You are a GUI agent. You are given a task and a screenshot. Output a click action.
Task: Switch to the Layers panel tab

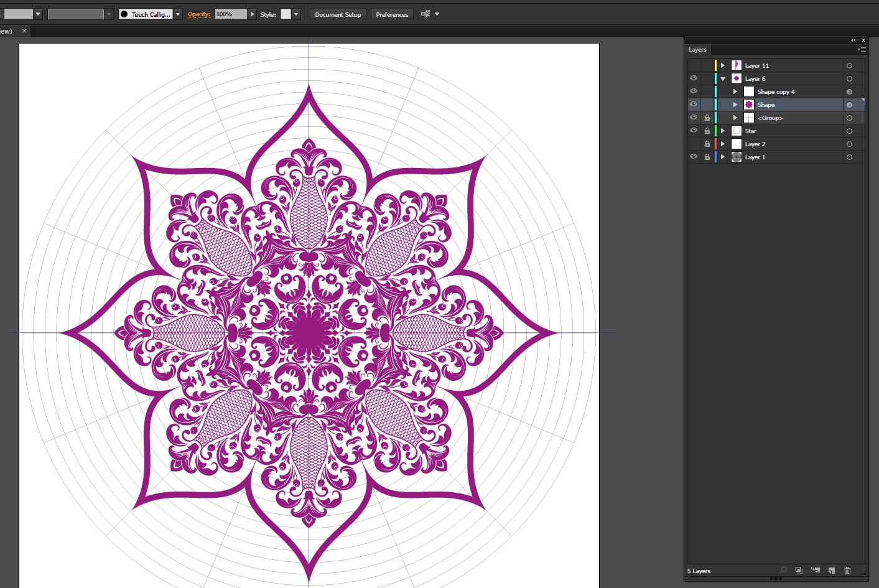[x=697, y=50]
